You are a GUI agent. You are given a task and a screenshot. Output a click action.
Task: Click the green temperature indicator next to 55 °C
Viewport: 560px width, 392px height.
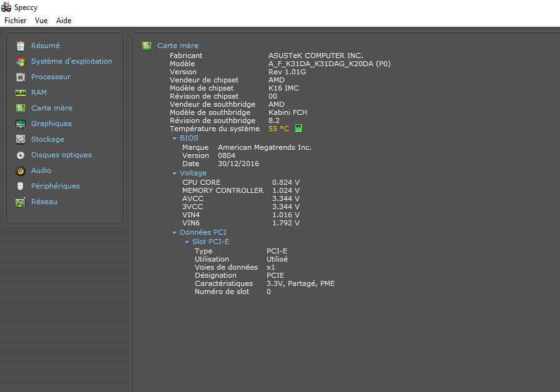point(298,128)
